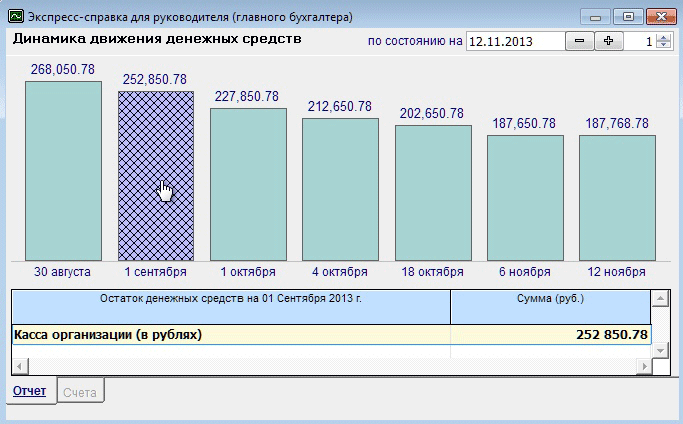This screenshot has height=424, width=683.
Task: Click the 'Динамика движения денежных средств' heading
Action: point(157,39)
